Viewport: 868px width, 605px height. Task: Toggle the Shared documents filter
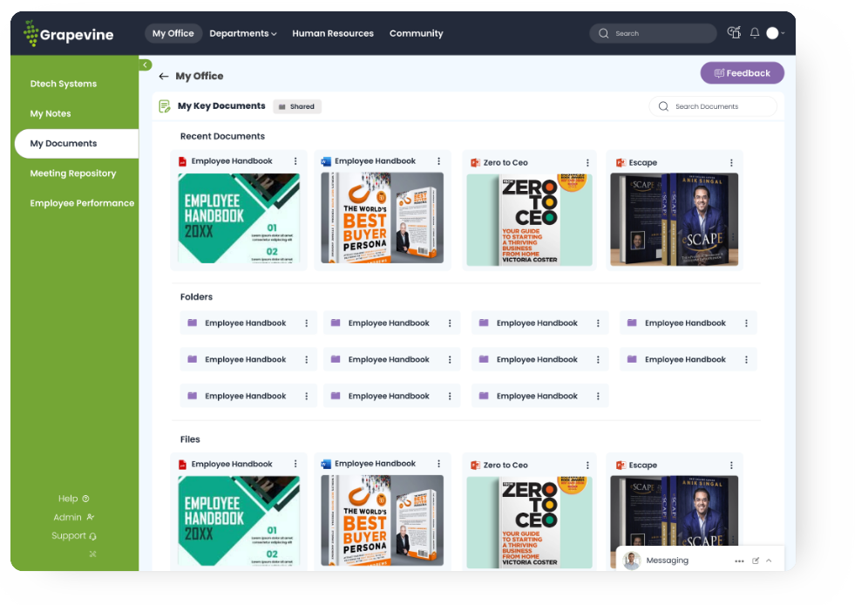[x=297, y=106]
